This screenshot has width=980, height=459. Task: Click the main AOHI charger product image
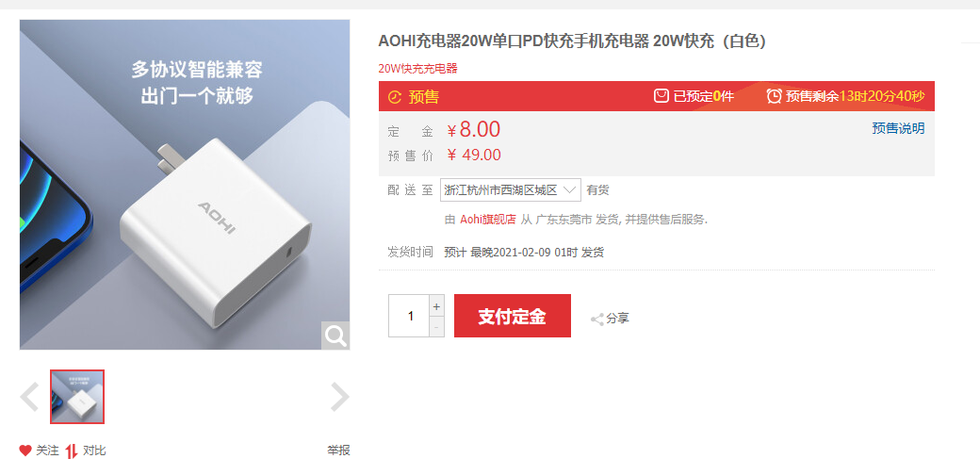185,185
